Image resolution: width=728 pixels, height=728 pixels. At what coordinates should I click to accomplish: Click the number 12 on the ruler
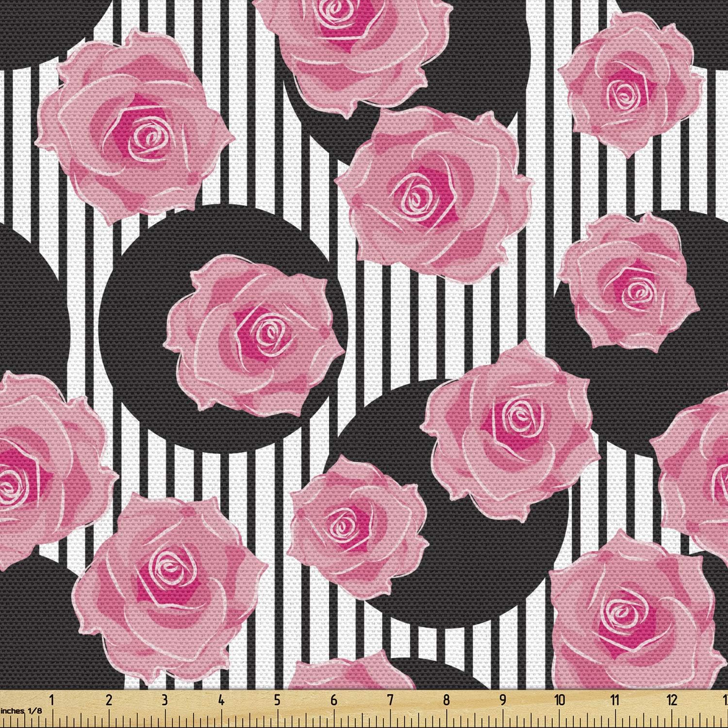[x=672, y=700]
